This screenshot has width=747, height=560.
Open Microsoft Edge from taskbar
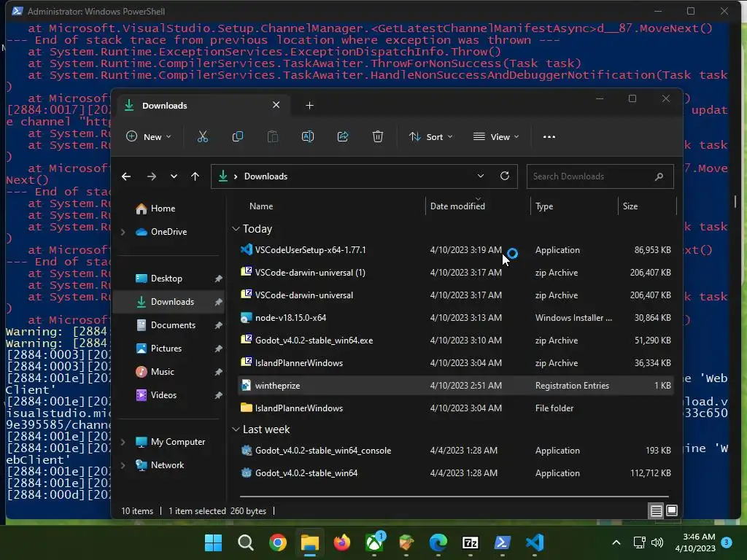click(438, 542)
